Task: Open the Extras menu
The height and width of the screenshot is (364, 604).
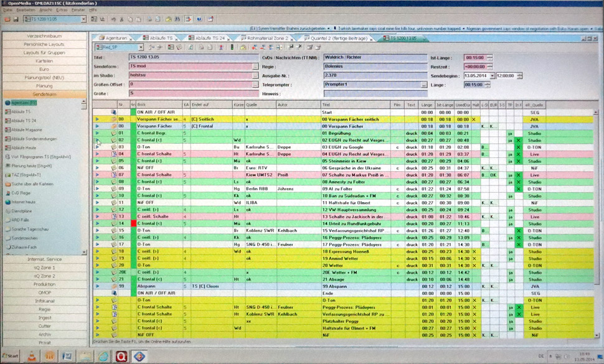Action: [x=60, y=10]
